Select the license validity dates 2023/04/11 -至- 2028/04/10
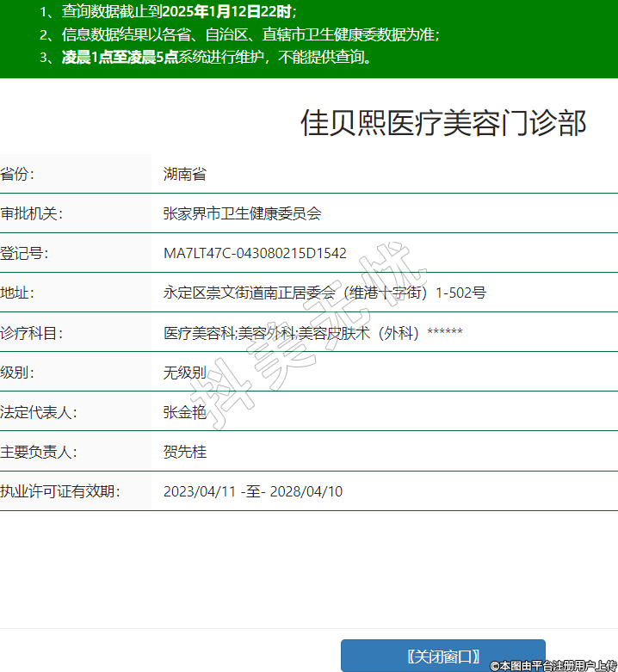 (x=253, y=491)
